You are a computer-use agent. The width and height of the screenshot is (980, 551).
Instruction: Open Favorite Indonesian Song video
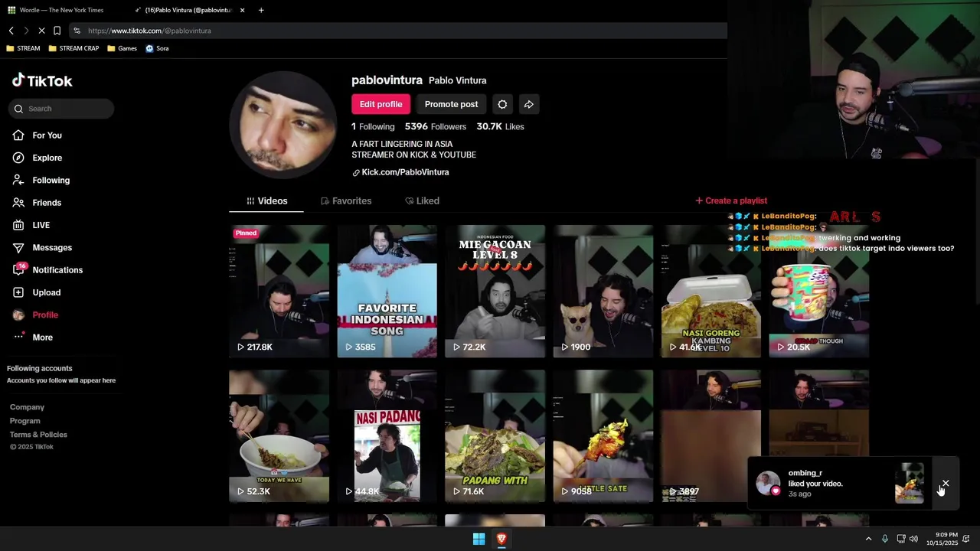[387, 291]
